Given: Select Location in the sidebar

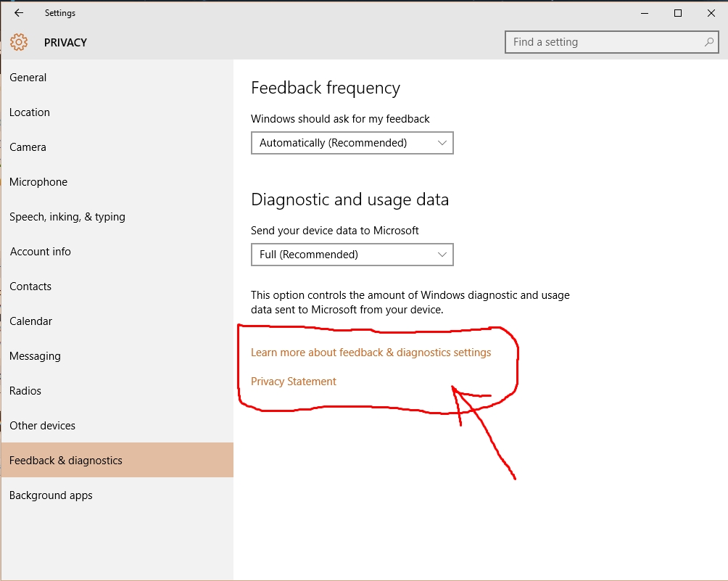Looking at the screenshot, I should (30, 112).
